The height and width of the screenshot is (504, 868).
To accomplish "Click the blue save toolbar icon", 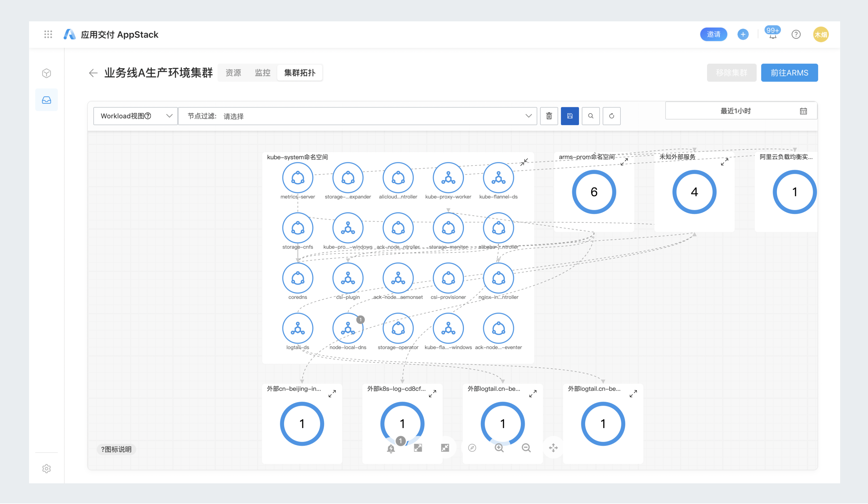I will [x=570, y=116].
